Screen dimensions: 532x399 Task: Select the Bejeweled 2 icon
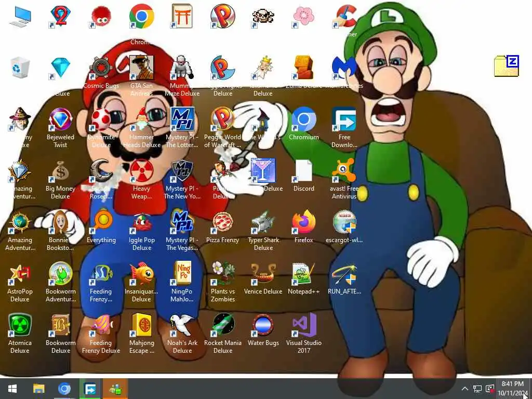tap(60, 16)
